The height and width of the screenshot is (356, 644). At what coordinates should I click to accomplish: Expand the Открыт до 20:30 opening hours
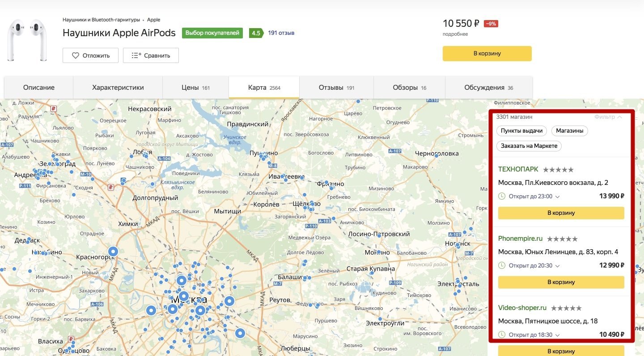click(x=534, y=265)
